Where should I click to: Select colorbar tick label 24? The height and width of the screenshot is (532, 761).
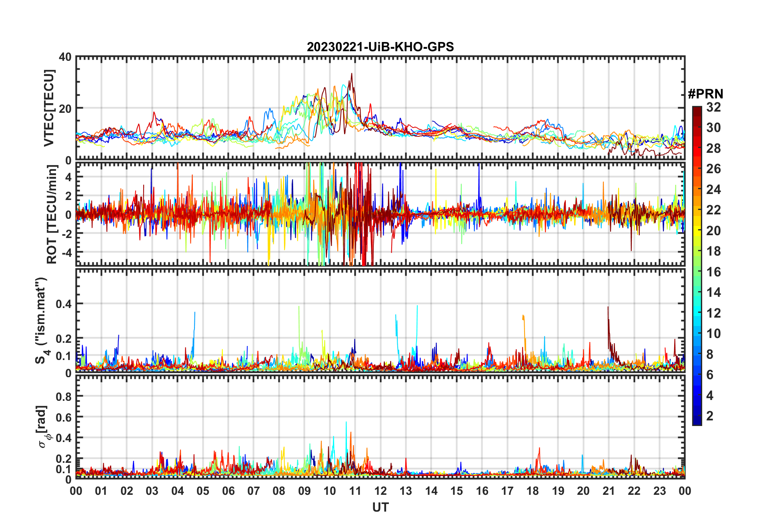pos(713,190)
